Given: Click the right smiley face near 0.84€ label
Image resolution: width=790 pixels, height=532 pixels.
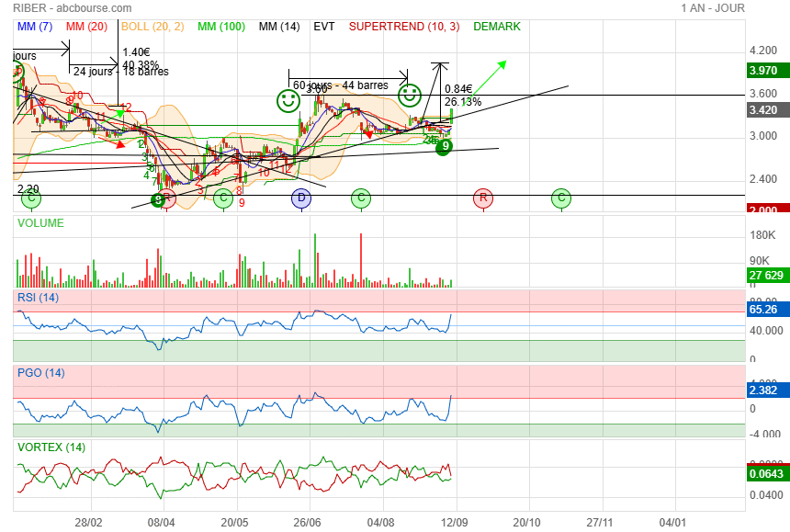Looking at the screenshot, I should (410, 94).
